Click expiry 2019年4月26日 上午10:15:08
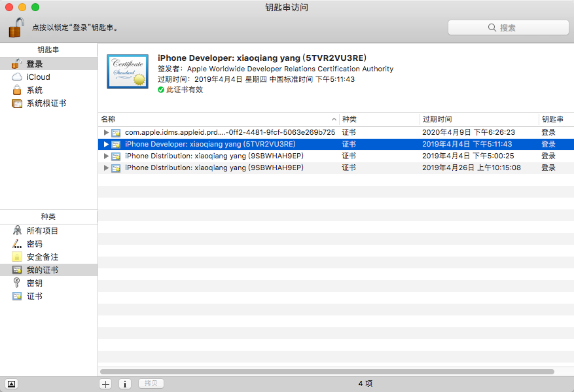 tap(471, 168)
